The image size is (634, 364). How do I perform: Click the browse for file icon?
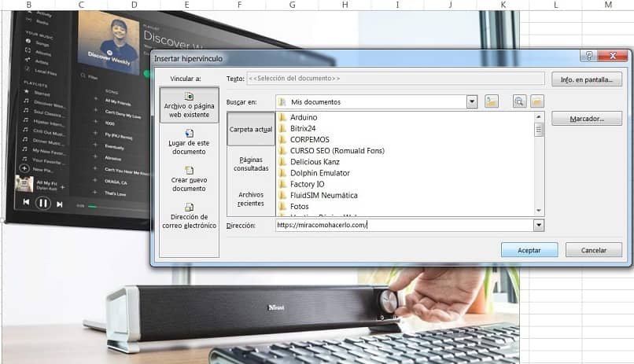[537, 101]
